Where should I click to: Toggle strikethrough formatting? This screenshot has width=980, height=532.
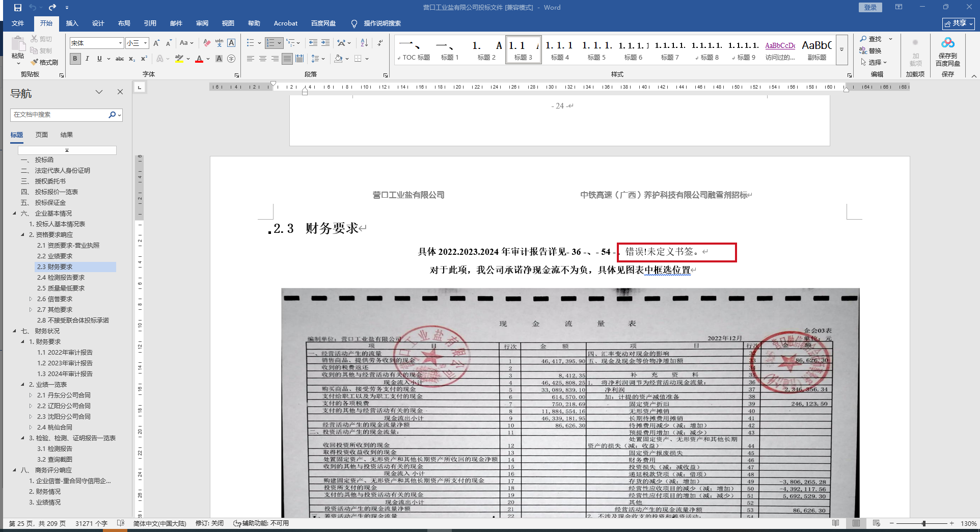click(120, 59)
